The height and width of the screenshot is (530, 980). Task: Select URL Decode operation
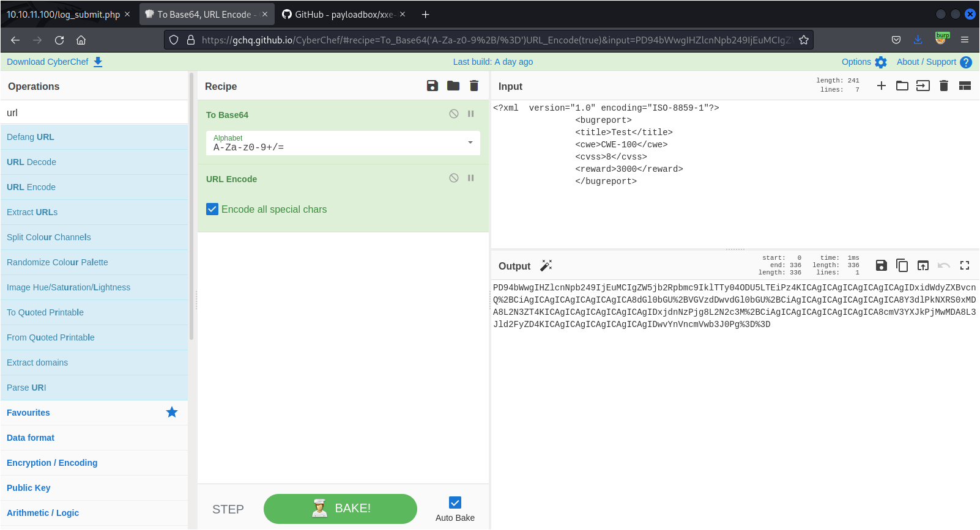[x=94, y=162]
